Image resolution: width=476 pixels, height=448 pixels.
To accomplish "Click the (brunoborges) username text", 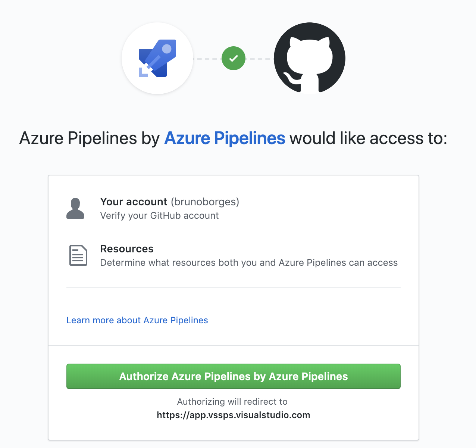I will (205, 202).
